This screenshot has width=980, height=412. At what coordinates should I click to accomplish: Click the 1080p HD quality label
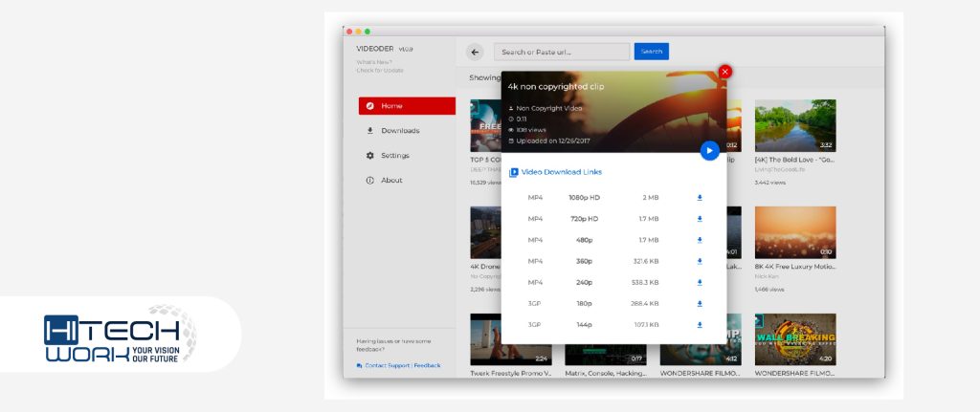pos(584,198)
